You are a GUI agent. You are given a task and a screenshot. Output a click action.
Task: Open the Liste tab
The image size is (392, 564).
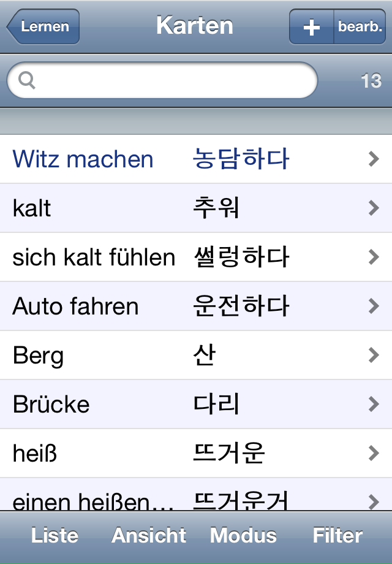click(x=55, y=535)
